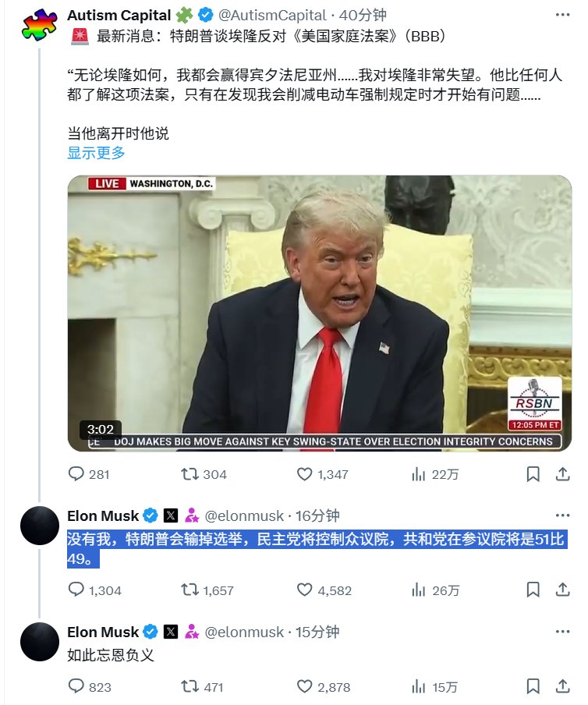Share the 如此忘恩负义 tweet
The width and height of the screenshot is (588, 705).
tap(562, 686)
